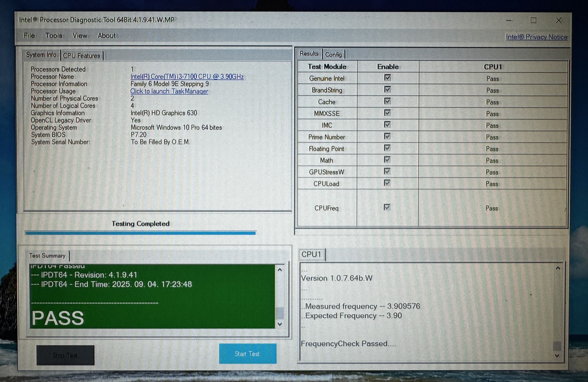The image size is (588, 382).
Task: Uncheck the CPULoad test checkbox
Action: pyautogui.click(x=387, y=183)
